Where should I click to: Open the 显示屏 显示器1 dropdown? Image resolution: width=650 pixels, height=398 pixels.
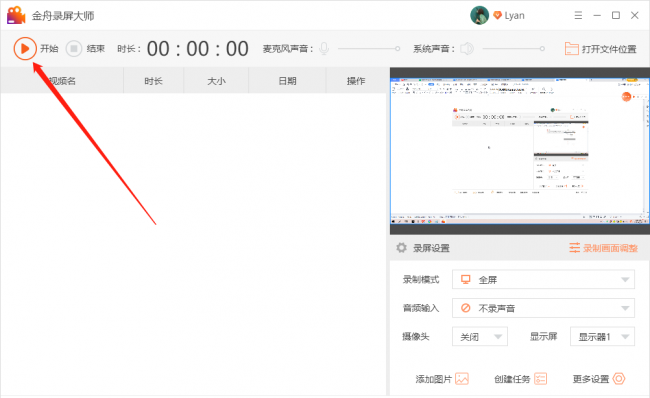click(602, 337)
